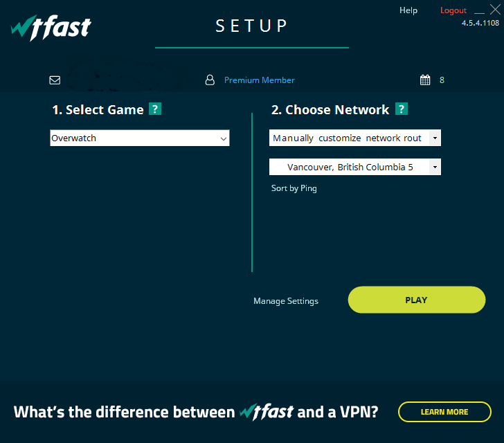
Task: Click the Premium Member link
Action: [x=260, y=80]
